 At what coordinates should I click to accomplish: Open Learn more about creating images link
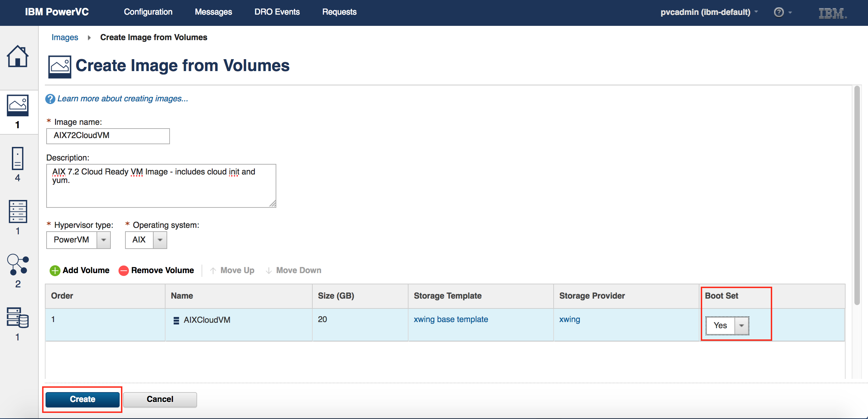[x=123, y=99]
